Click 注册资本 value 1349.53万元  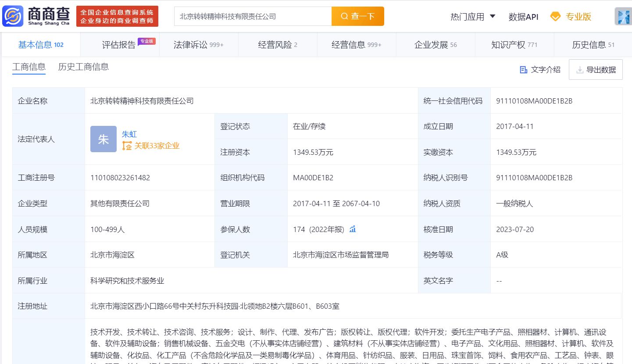tap(313, 152)
